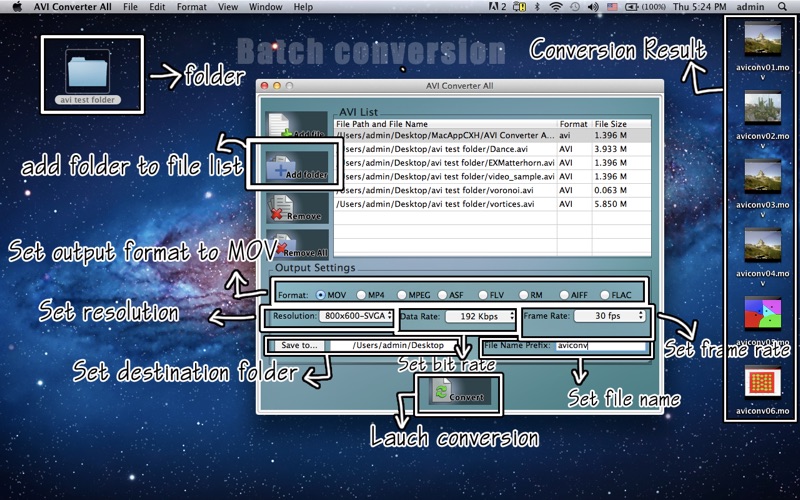800x500 pixels.
Task: Select the FLV format radio button
Action: coord(483,295)
